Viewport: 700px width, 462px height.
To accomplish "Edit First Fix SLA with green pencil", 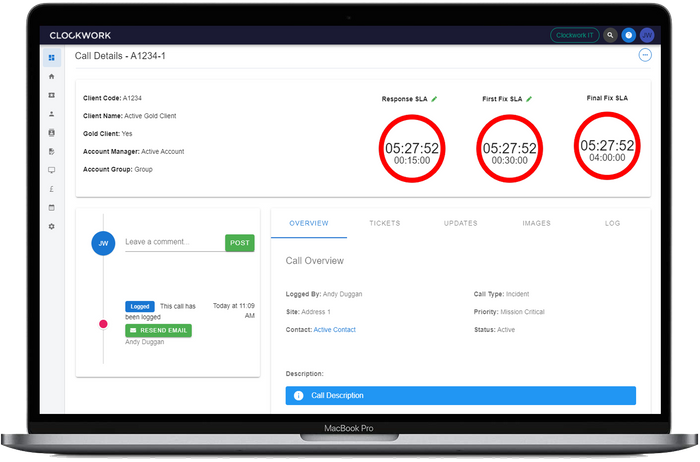I will (x=529, y=99).
